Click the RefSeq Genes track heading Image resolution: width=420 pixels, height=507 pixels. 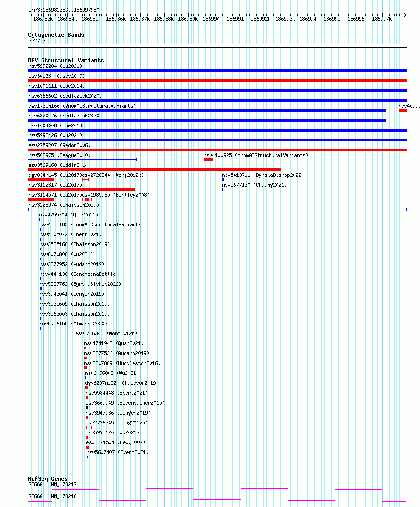48,479
